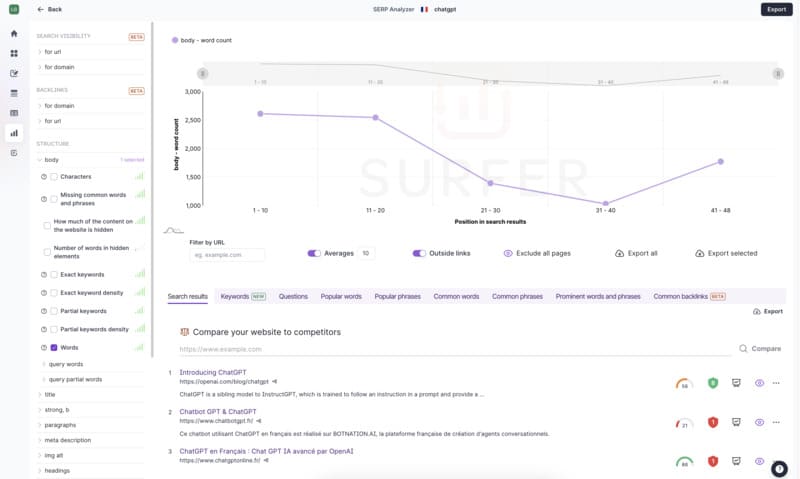This screenshot has height=479, width=800.
Task: Click the right range handle of chart slider
Action: coord(778,74)
